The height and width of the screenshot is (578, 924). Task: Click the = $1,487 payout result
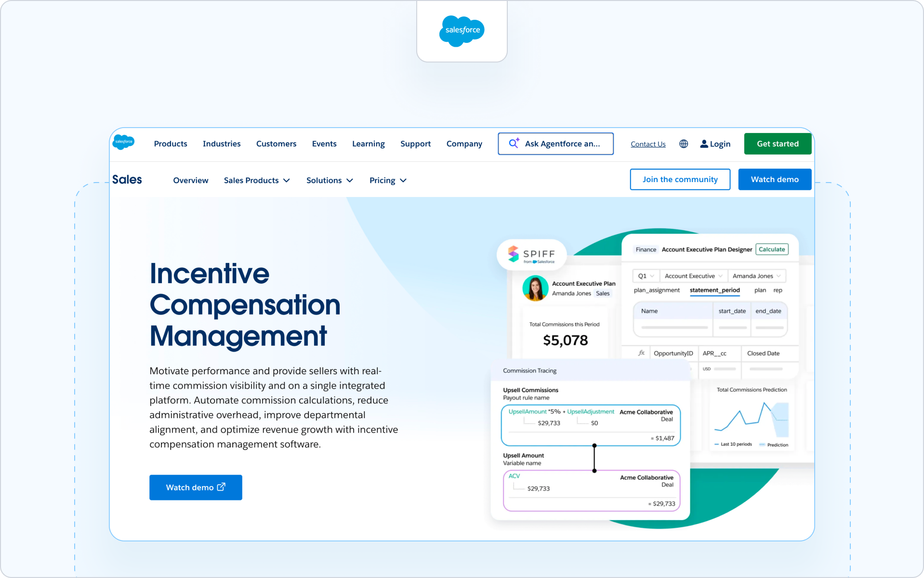tap(662, 438)
